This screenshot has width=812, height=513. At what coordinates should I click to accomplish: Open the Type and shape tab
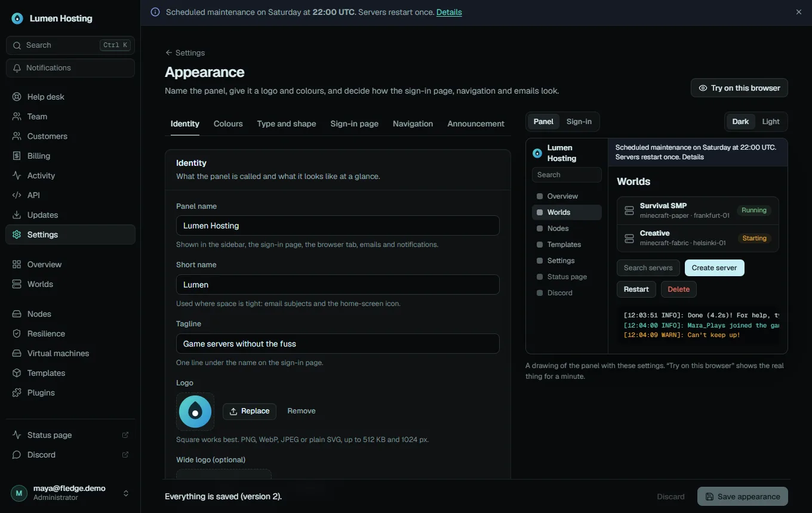point(287,123)
